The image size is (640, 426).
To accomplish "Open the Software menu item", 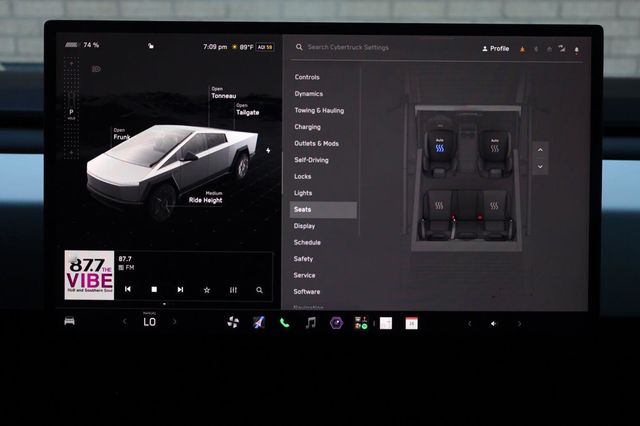I will click(307, 292).
